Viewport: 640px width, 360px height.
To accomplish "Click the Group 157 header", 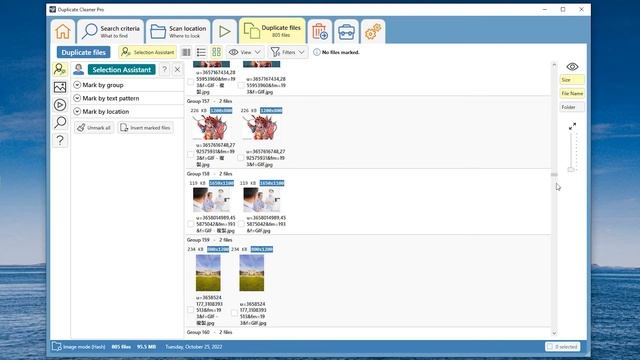I will (209, 101).
